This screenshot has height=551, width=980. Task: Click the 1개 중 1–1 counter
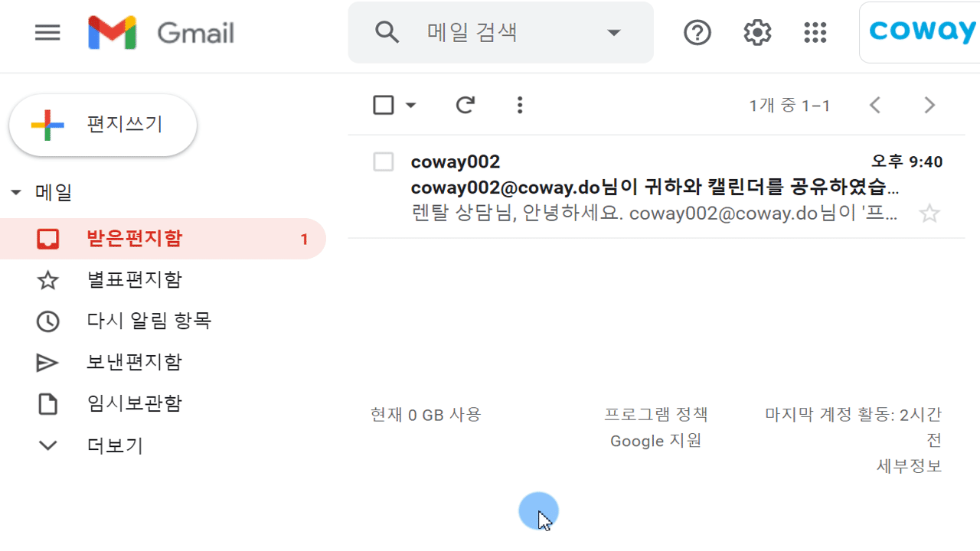coord(789,106)
